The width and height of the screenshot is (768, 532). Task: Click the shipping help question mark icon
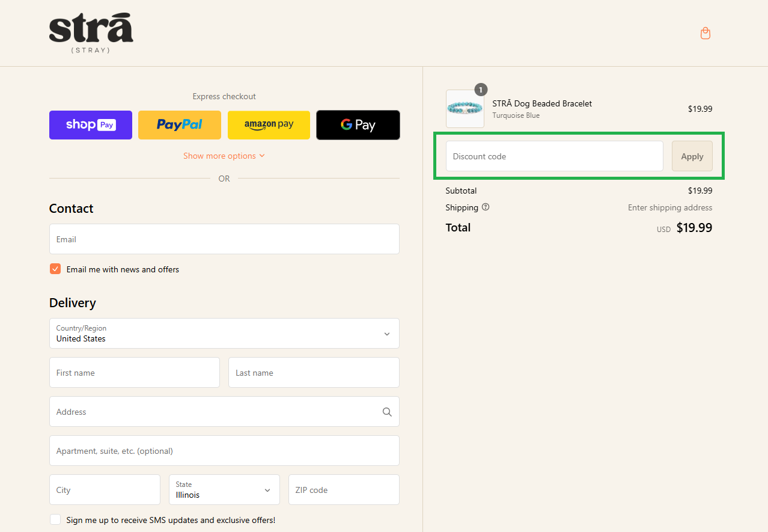pyautogui.click(x=486, y=207)
